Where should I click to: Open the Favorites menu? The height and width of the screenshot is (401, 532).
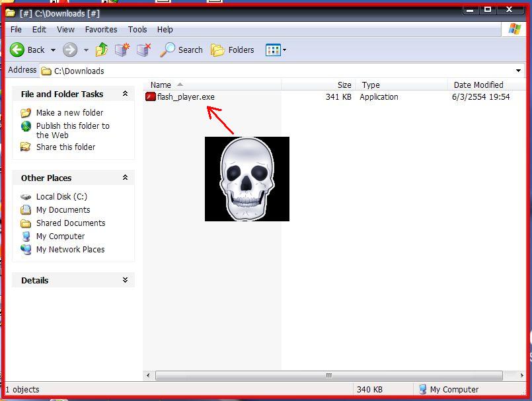coord(100,30)
